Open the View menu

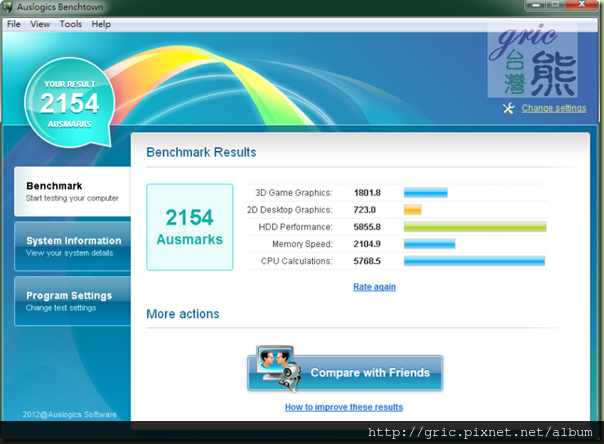40,24
